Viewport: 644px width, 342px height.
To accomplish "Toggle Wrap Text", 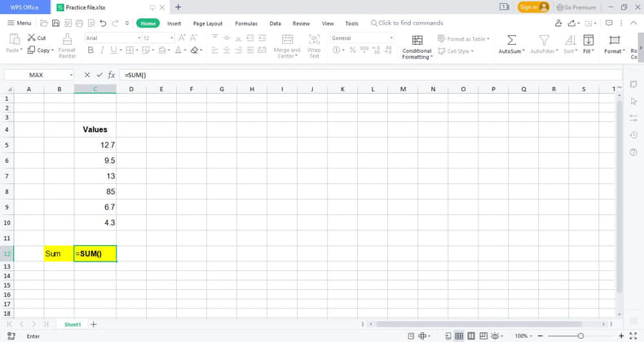I will [314, 46].
